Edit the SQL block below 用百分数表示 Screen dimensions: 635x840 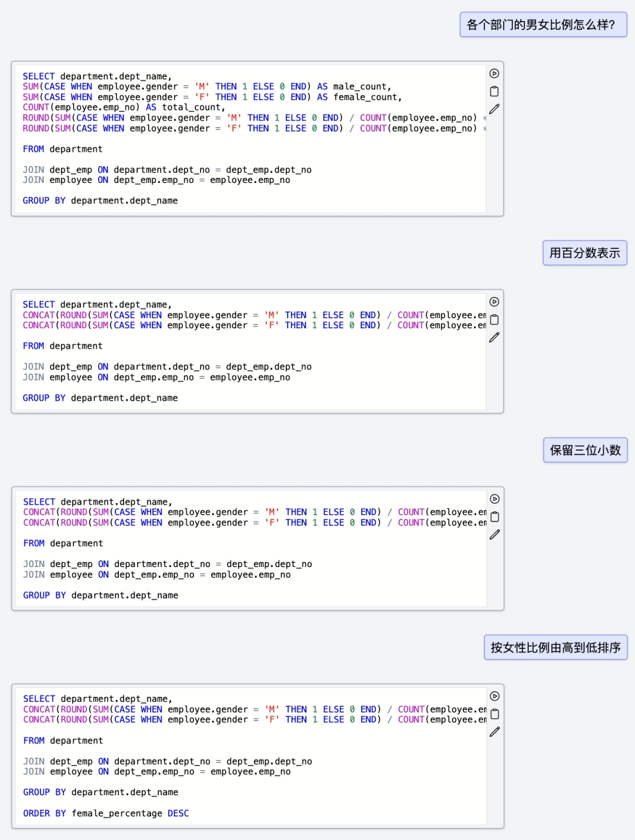tap(494, 337)
